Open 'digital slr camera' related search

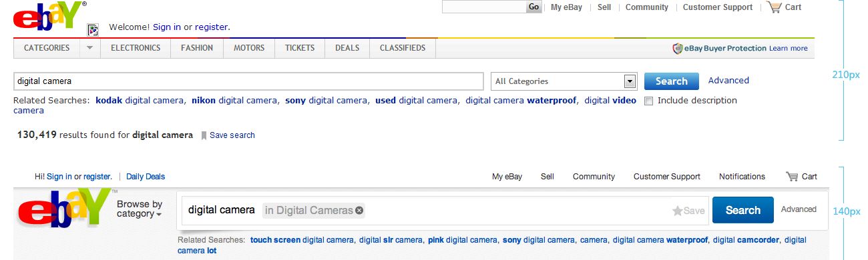(x=391, y=240)
